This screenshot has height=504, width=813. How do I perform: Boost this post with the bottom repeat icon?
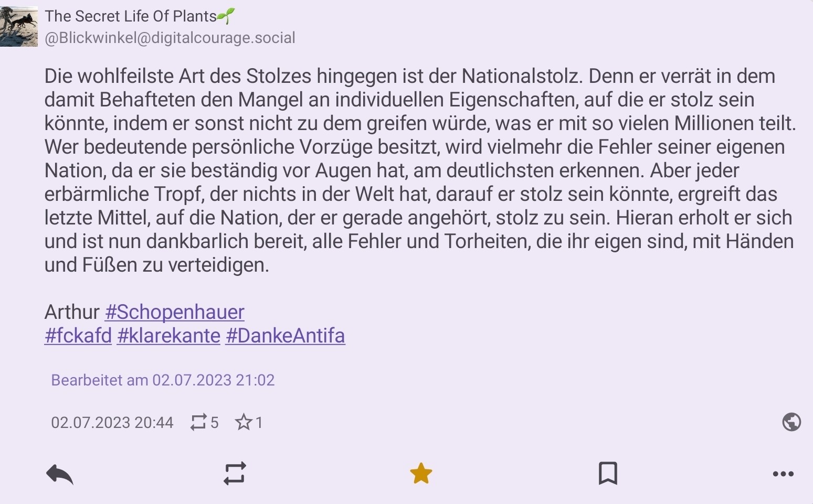click(235, 474)
